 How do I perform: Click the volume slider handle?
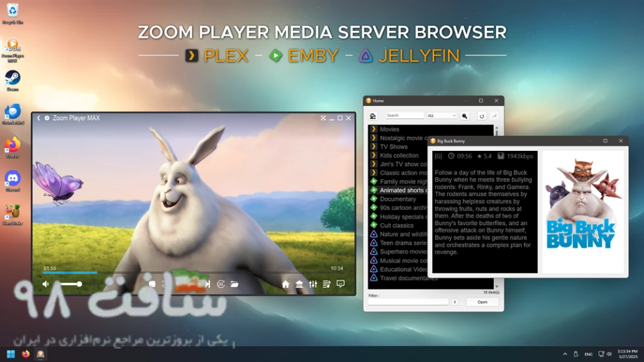[x=79, y=284]
